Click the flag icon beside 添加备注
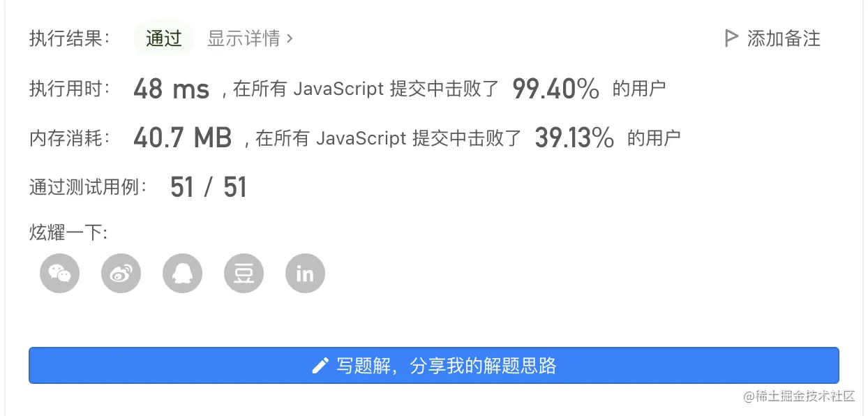The image size is (868, 416). tap(731, 38)
